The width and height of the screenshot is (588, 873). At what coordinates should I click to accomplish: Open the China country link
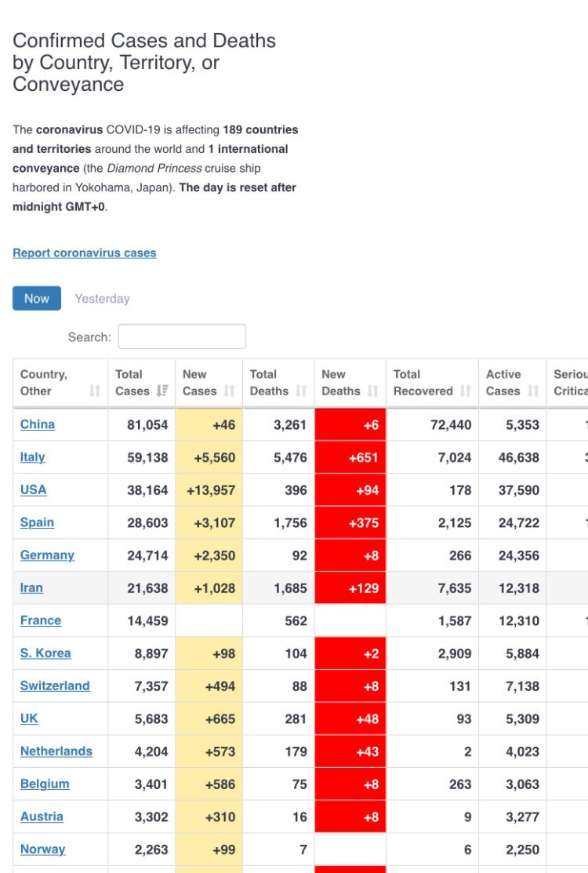pos(38,424)
